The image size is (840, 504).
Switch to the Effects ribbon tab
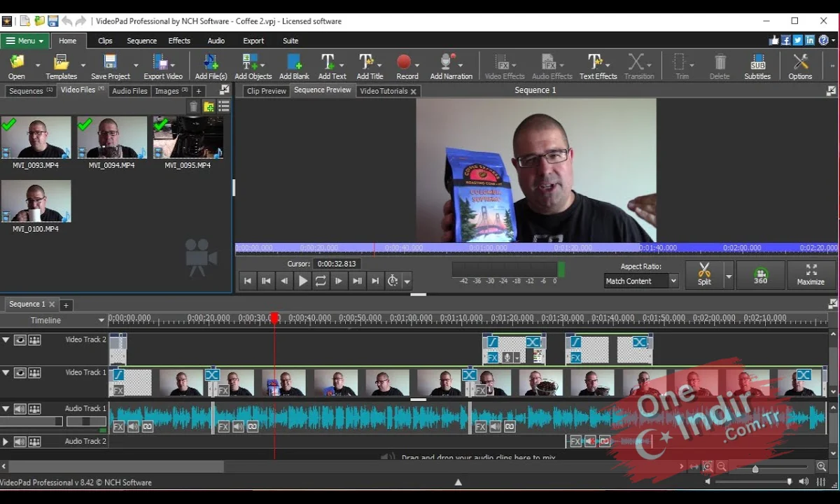[179, 41]
